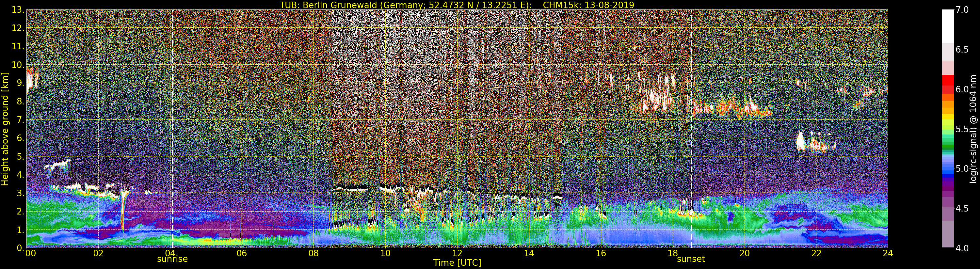Screen dimensions: 980x269
Task: Click time-axis tick label "24"
Action: [x=888, y=253]
